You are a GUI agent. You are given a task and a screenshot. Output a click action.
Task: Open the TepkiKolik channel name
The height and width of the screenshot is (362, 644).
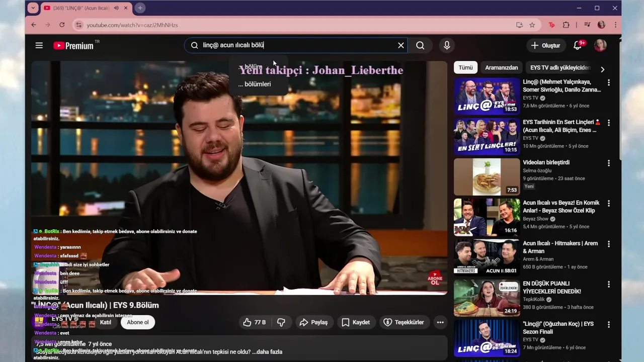(534, 300)
